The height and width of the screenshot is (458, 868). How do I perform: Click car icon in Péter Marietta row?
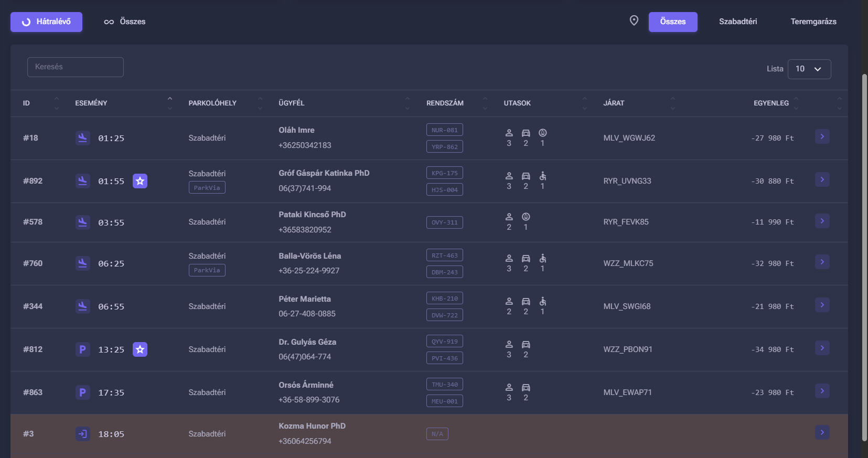[x=526, y=301]
